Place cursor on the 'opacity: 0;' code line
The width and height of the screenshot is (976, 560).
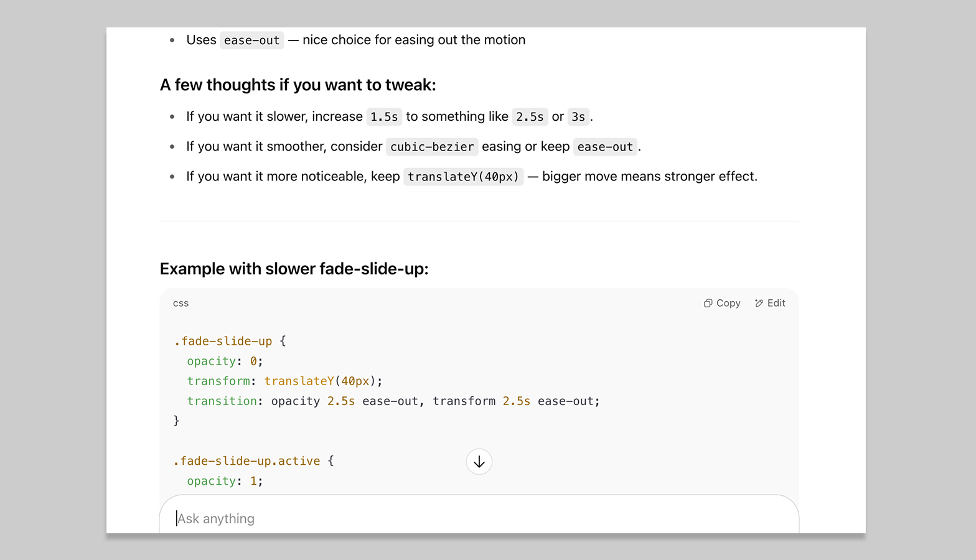(225, 361)
